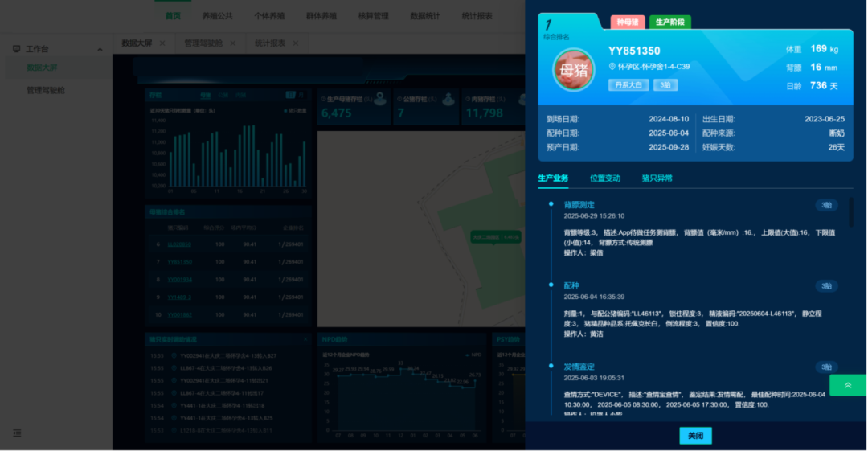
Task: Click the clock icon before 肉猪存栏
Action: (x=469, y=99)
